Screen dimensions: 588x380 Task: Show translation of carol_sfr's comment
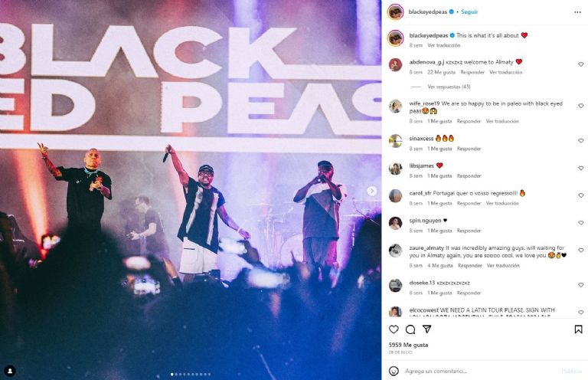(502, 203)
